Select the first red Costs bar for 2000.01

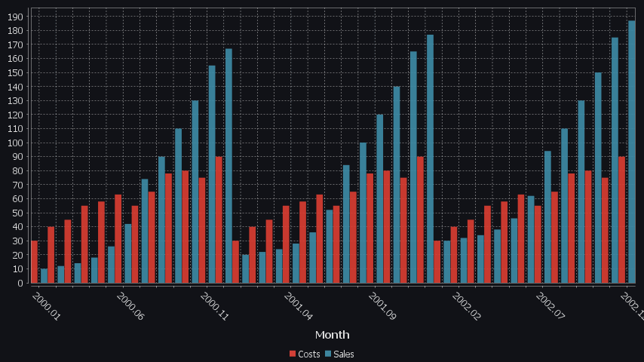pos(35,262)
